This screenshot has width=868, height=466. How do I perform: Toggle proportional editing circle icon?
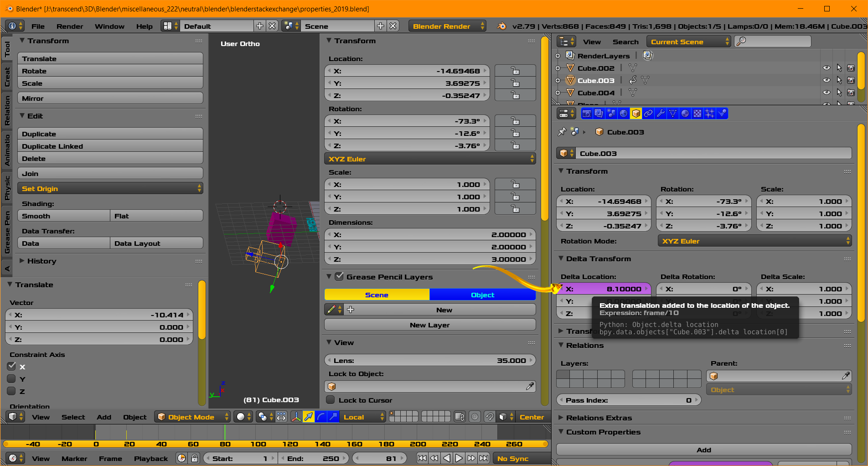click(x=475, y=417)
